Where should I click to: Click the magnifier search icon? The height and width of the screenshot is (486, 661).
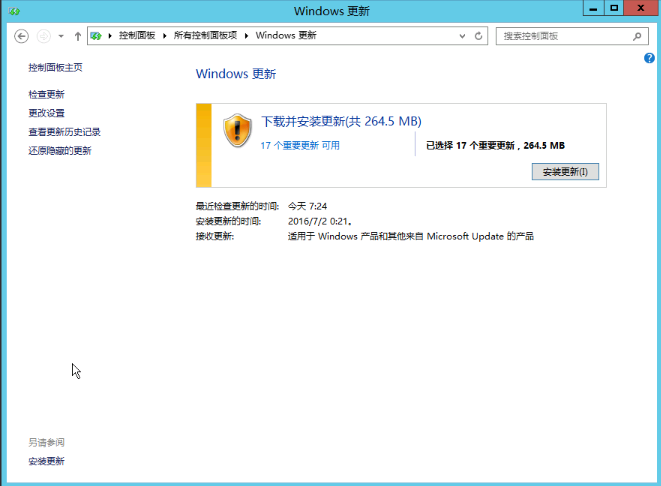637,37
